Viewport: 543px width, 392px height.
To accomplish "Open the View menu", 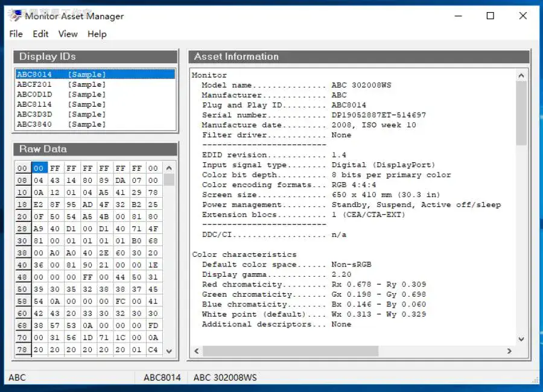I will 68,34.
